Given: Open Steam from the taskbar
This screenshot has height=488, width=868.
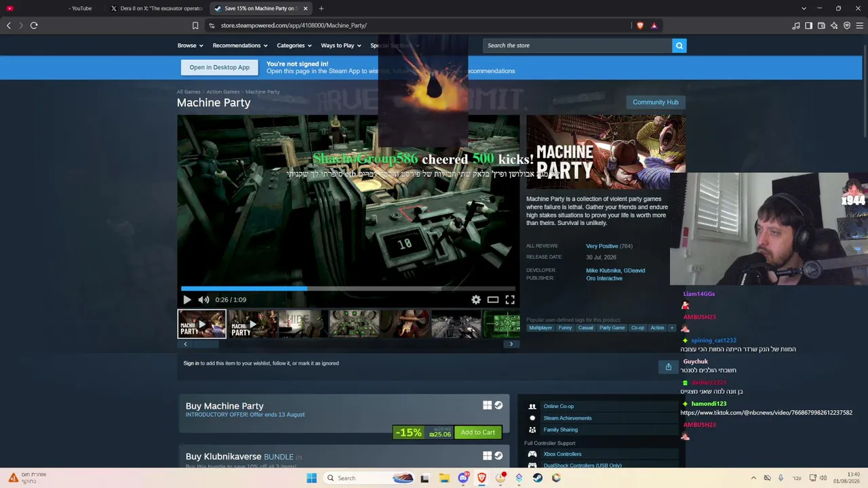Looking at the screenshot, I should (x=538, y=478).
